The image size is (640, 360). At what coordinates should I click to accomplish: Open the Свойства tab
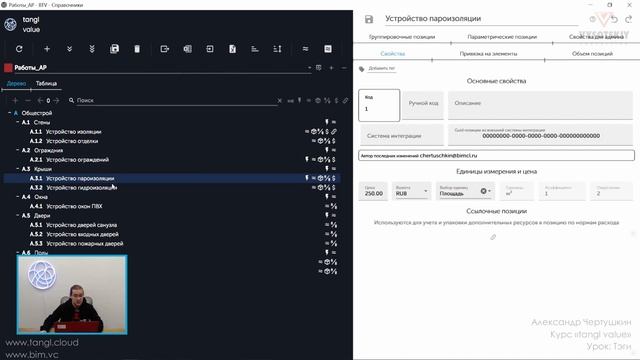(393, 54)
